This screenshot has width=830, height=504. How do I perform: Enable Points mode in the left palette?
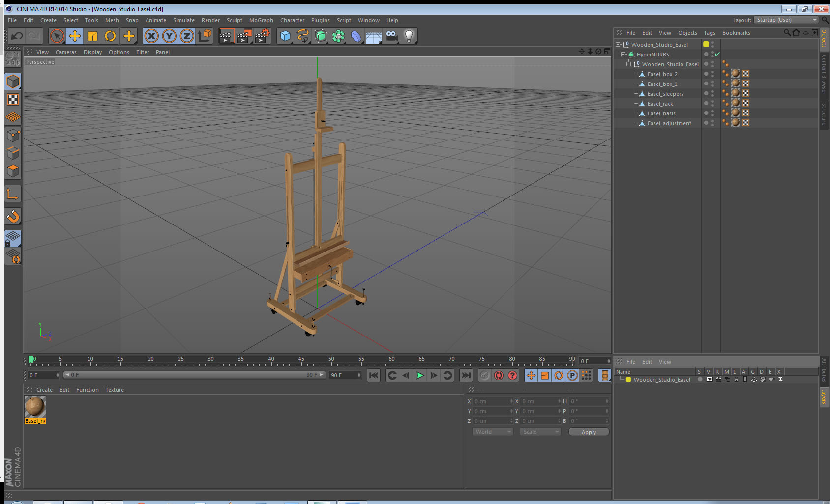click(13, 135)
